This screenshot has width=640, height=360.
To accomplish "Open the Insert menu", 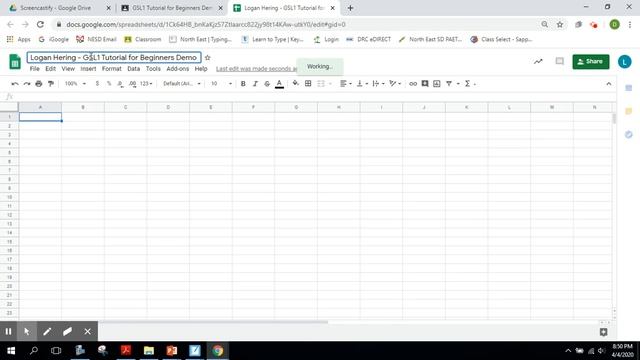I will [88, 69].
